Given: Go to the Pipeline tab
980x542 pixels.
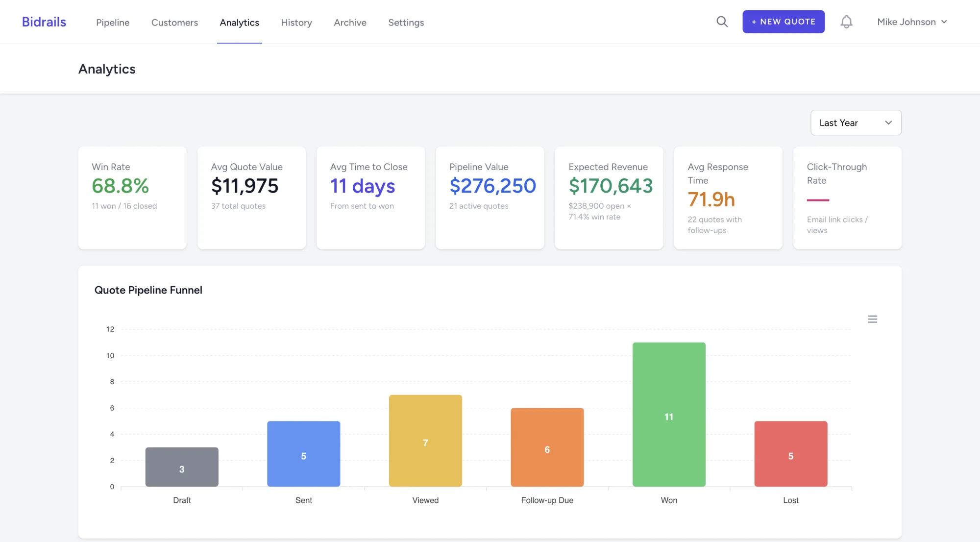Looking at the screenshot, I should [113, 23].
